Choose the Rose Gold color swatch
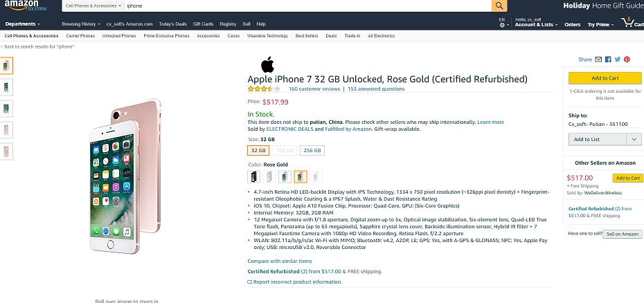 (301, 176)
